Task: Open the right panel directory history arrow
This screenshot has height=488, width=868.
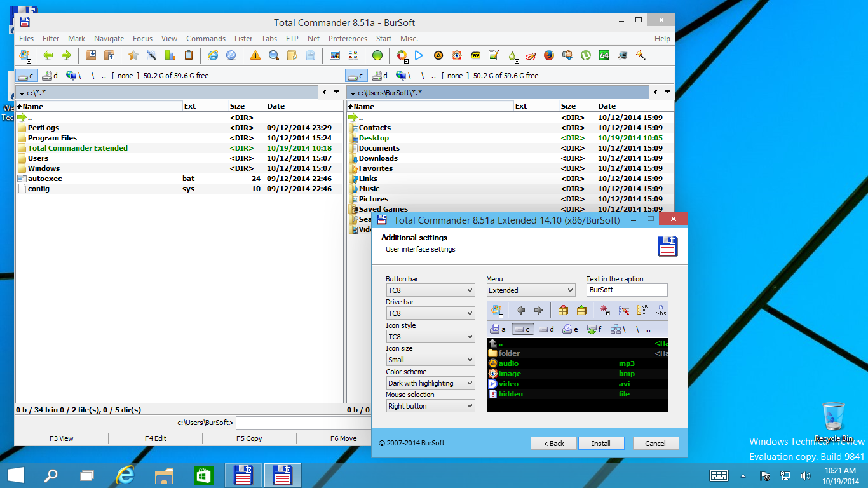Action: coord(668,92)
